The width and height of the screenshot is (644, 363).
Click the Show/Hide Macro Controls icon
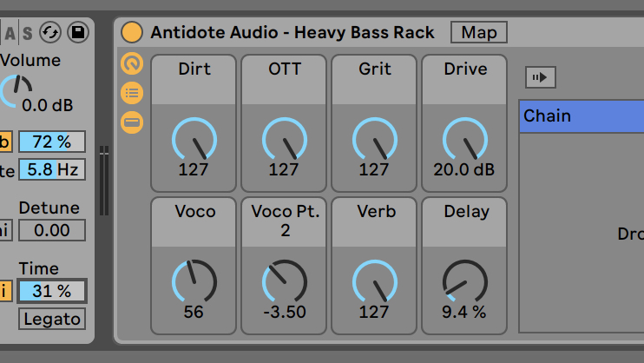(x=132, y=63)
